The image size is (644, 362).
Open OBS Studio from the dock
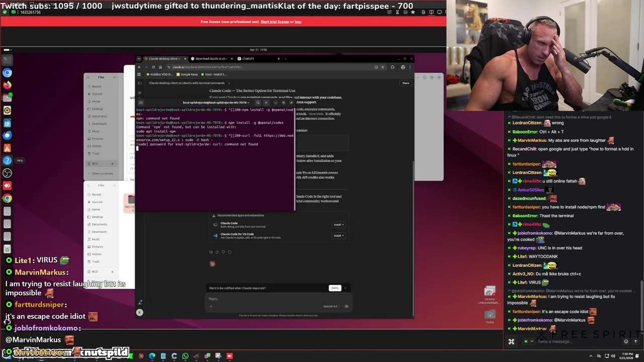(x=7, y=173)
